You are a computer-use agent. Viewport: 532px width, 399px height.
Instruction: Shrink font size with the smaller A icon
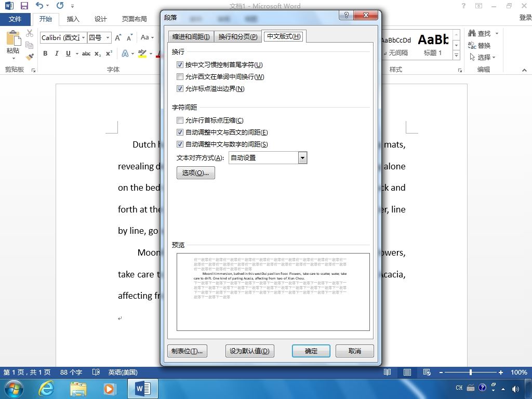point(129,37)
